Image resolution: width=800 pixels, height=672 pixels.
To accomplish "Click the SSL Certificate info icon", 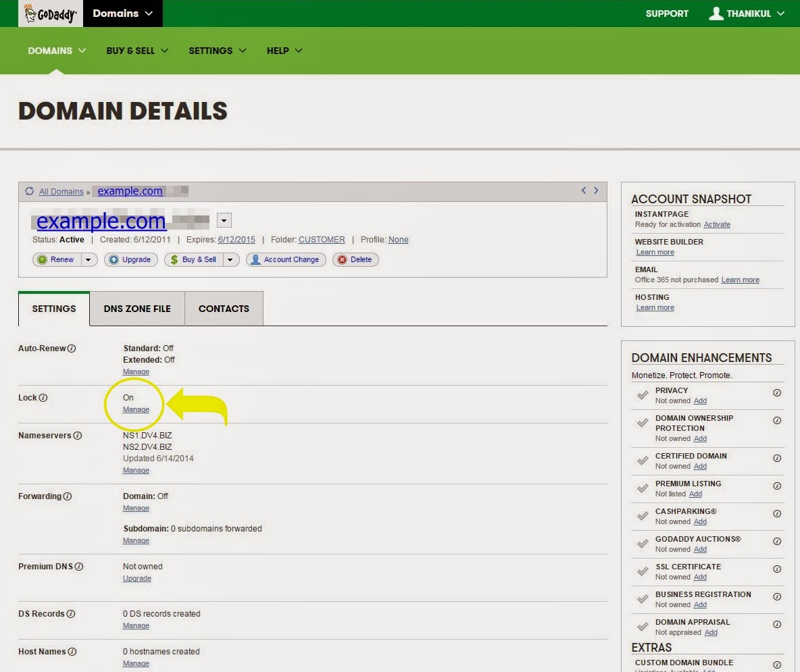I will 776,569.
